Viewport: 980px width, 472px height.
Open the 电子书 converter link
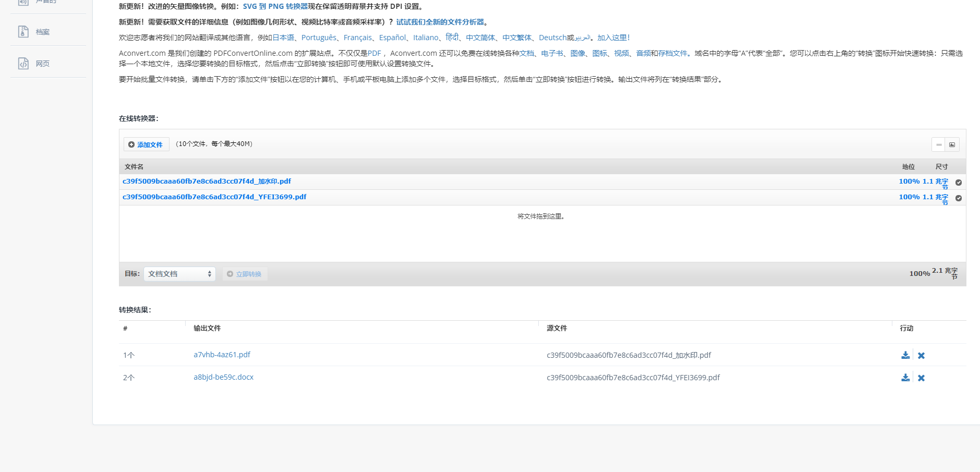[552, 53]
